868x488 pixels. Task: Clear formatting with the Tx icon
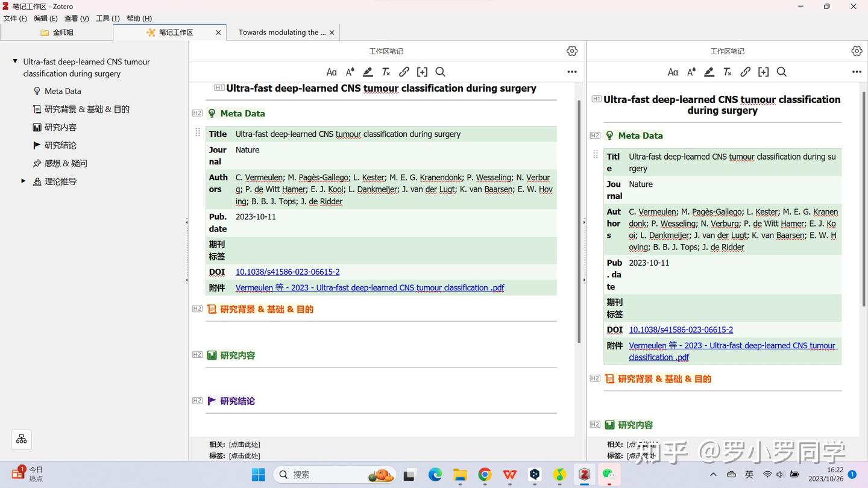[386, 72]
